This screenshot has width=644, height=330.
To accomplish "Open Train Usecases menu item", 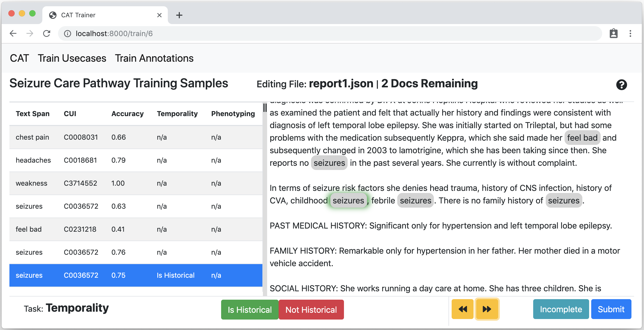I will 72,58.
